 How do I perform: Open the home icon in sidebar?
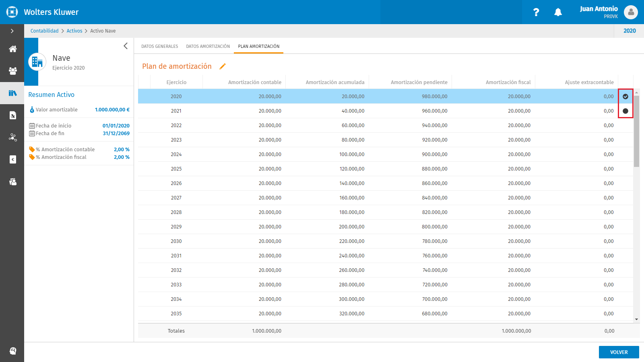[x=12, y=49]
